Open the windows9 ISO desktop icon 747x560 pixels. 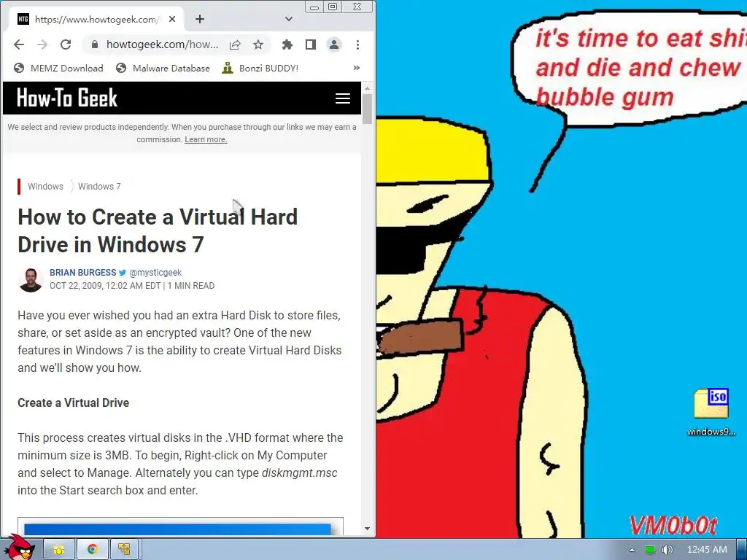point(711,412)
